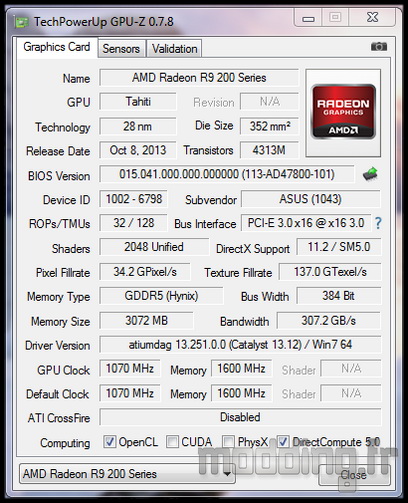This screenshot has width=408, height=503.
Task: Click the Revision N/A field
Action: (x=269, y=101)
